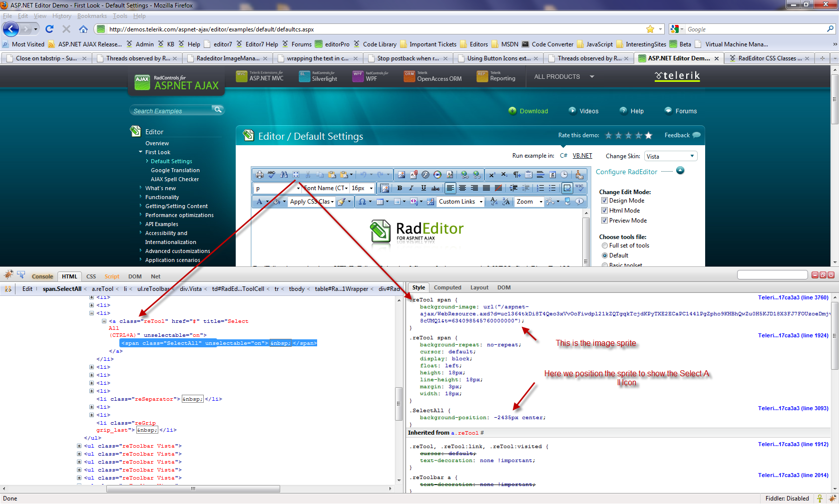Switch to Firebug Script tab

[x=112, y=276]
